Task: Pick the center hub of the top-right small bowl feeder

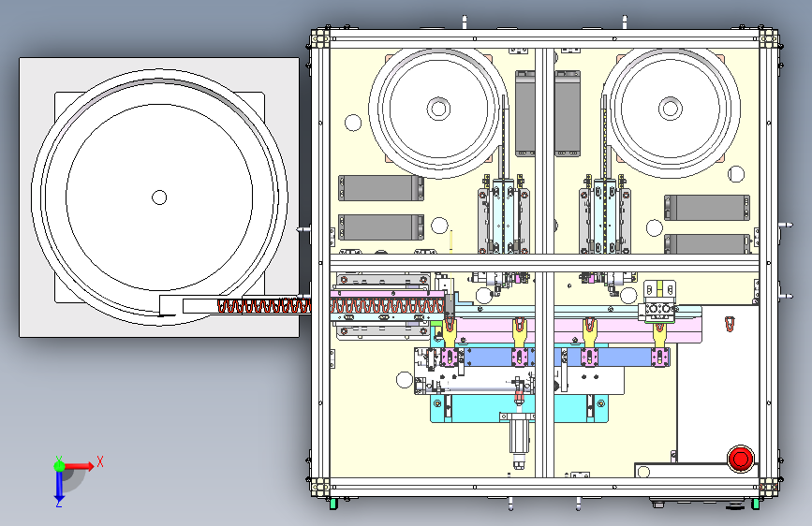Action: coord(670,109)
